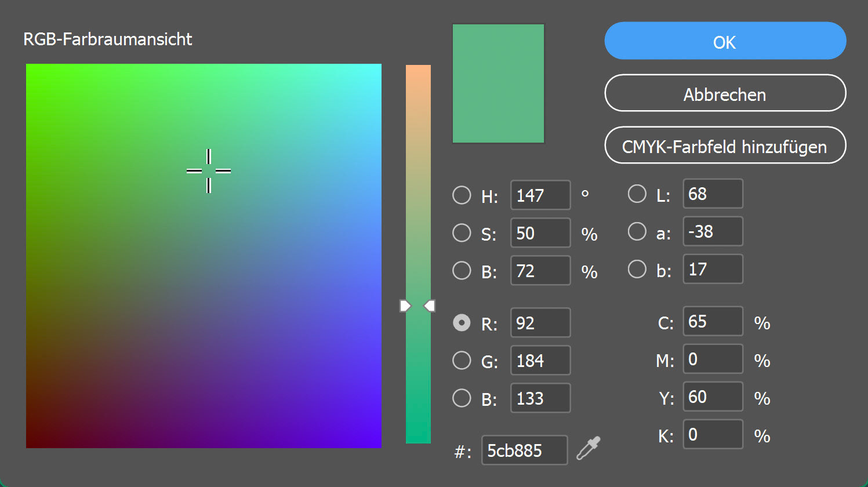Select the HSB brightness B radio button
Screen dimensions: 868x487
[x=462, y=270]
